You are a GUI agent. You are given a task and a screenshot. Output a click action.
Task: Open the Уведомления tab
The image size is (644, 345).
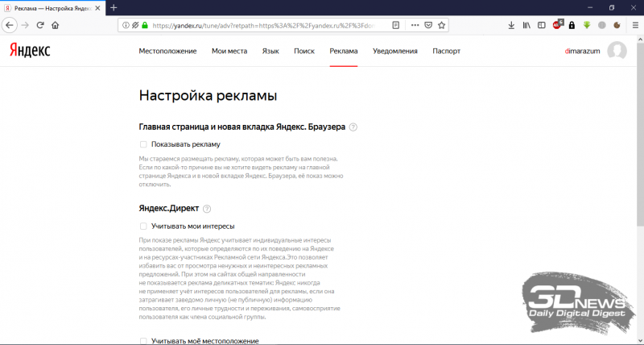[395, 51]
